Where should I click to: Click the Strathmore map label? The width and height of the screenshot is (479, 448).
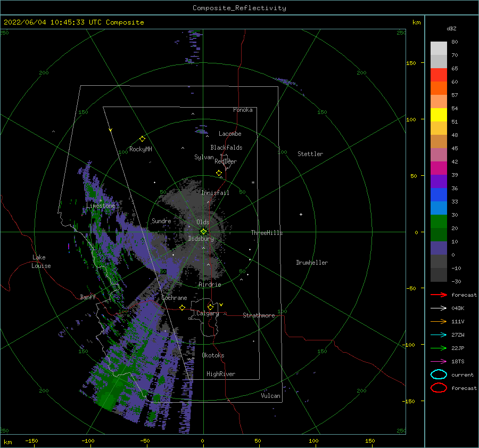coord(259,315)
